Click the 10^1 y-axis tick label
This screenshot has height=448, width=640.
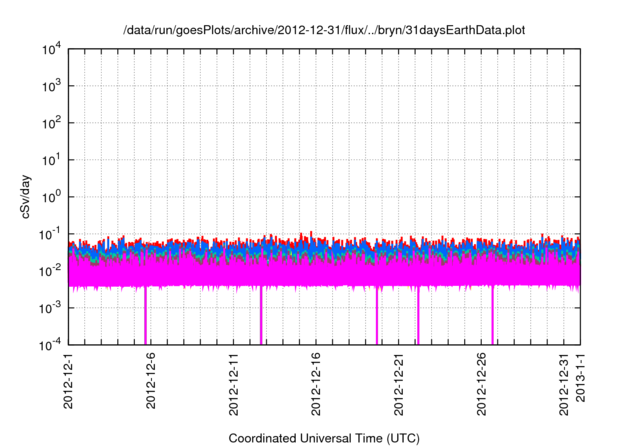51,160
